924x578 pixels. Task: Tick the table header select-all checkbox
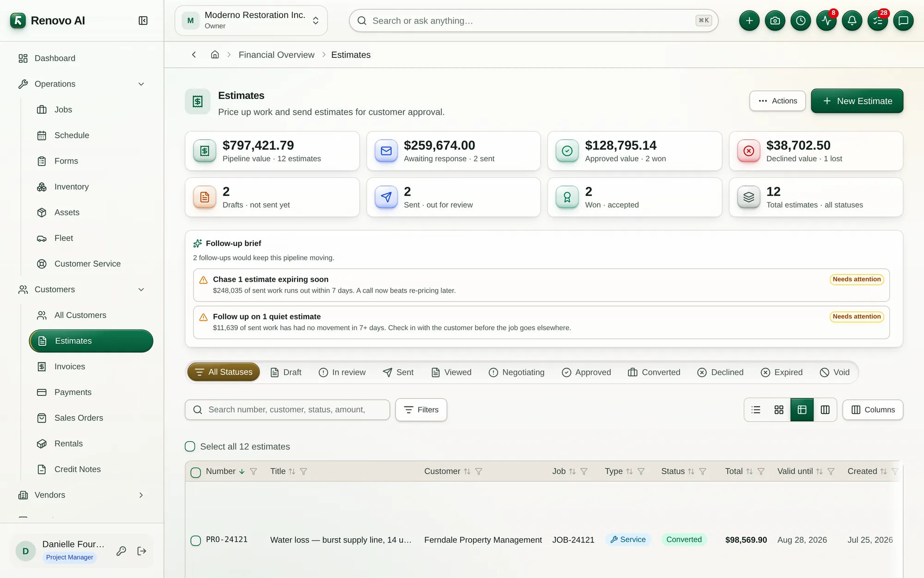click(x=196, y=472)
